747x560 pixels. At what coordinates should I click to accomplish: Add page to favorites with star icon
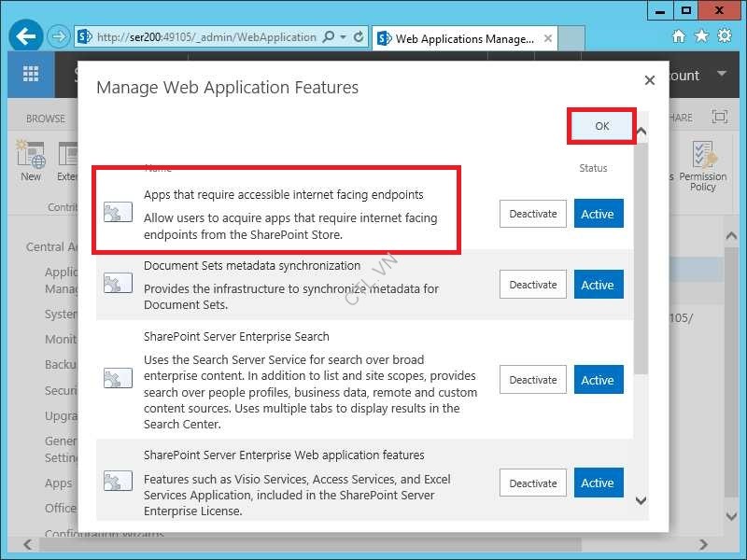pos(702,35)
